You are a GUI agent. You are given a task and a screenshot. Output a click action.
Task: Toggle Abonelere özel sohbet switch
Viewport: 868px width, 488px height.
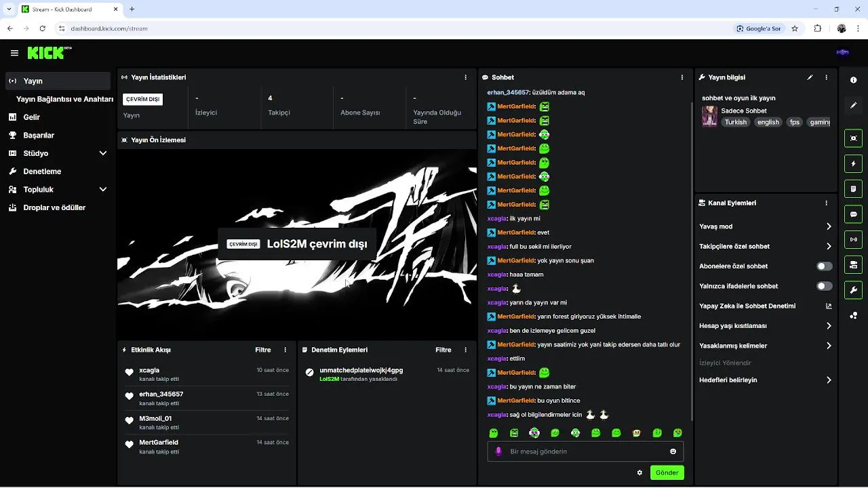tap(824, 266)
